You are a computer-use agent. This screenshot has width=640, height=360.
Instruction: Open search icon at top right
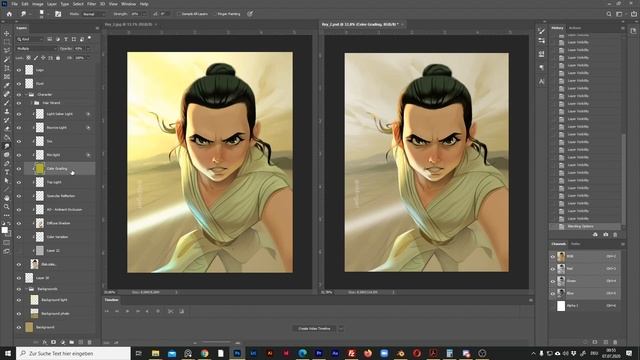[x=609, y=14]
